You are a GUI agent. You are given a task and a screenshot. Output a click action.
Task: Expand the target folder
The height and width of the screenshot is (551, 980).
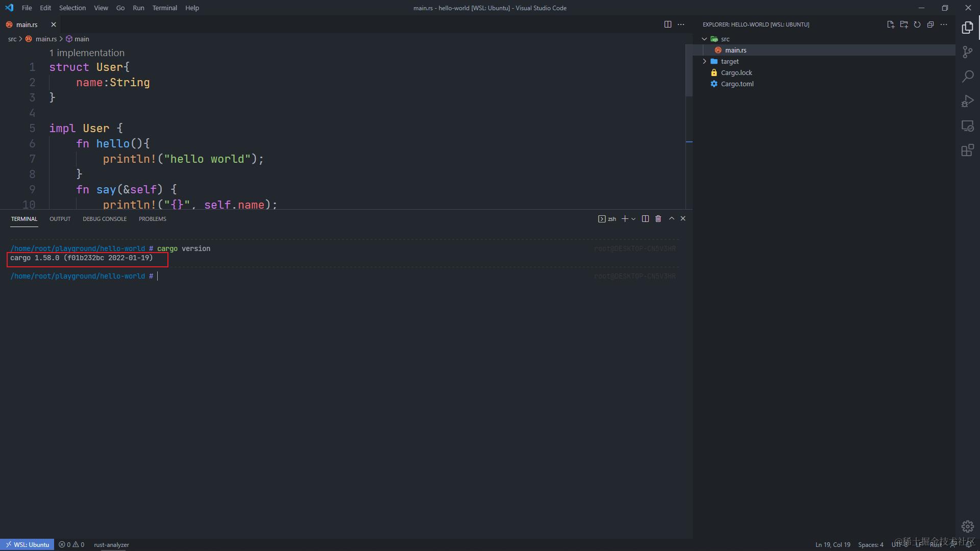tap(729, 61)
